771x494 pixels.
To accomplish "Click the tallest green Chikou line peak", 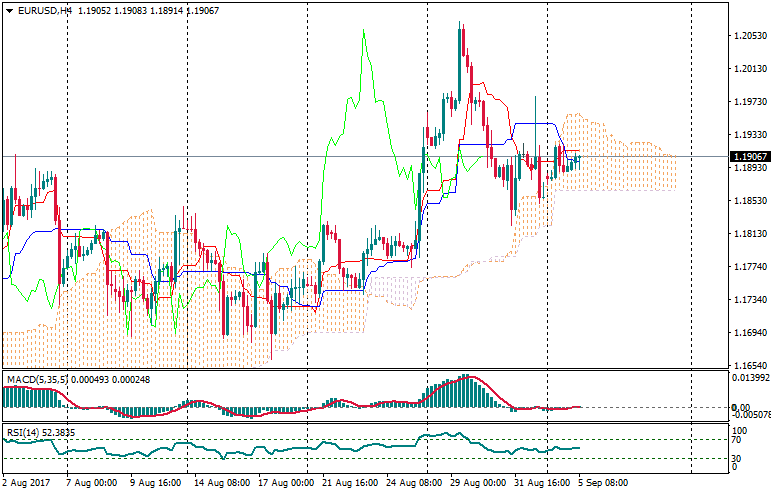I will [x=362, y=32].
